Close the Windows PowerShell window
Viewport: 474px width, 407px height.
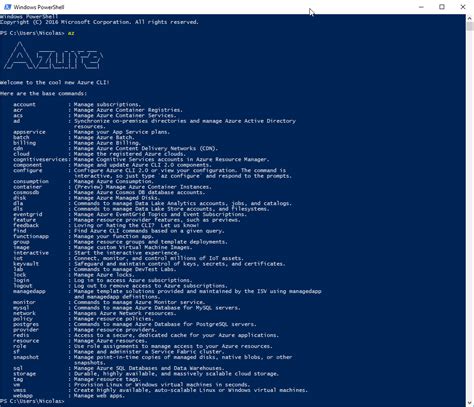[x=463, y=7]
